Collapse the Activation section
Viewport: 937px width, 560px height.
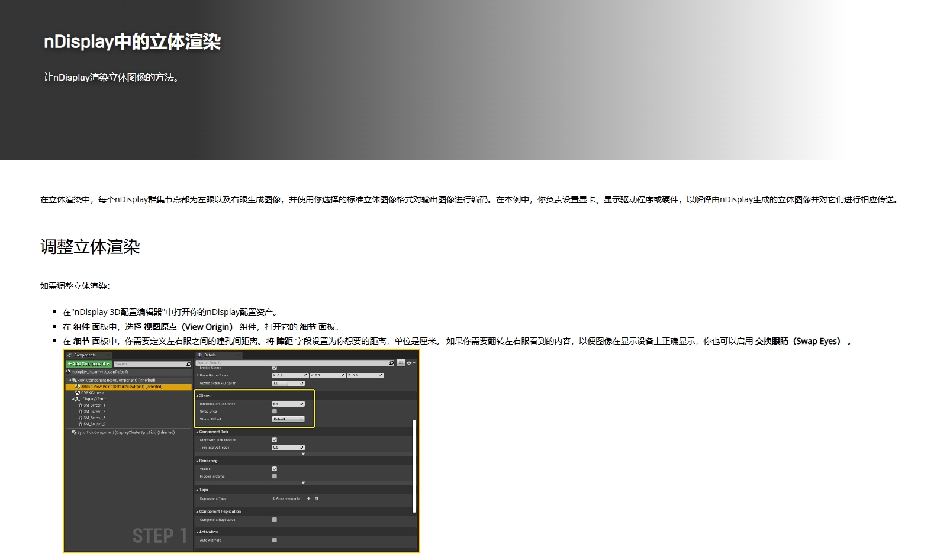(198, 532)
